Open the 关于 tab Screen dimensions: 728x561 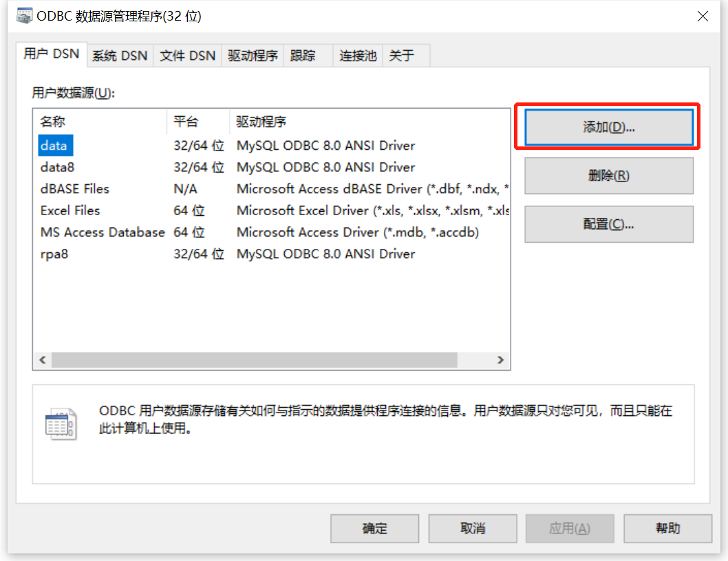(402, 55)
